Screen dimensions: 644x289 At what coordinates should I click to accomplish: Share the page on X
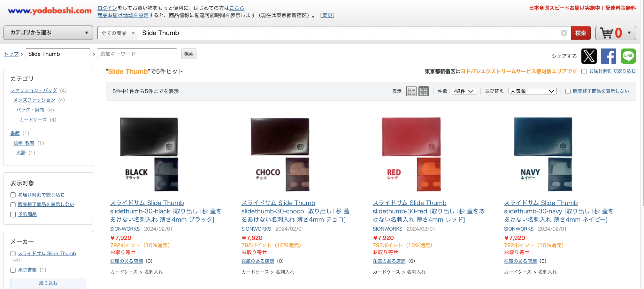pos(589,56)
